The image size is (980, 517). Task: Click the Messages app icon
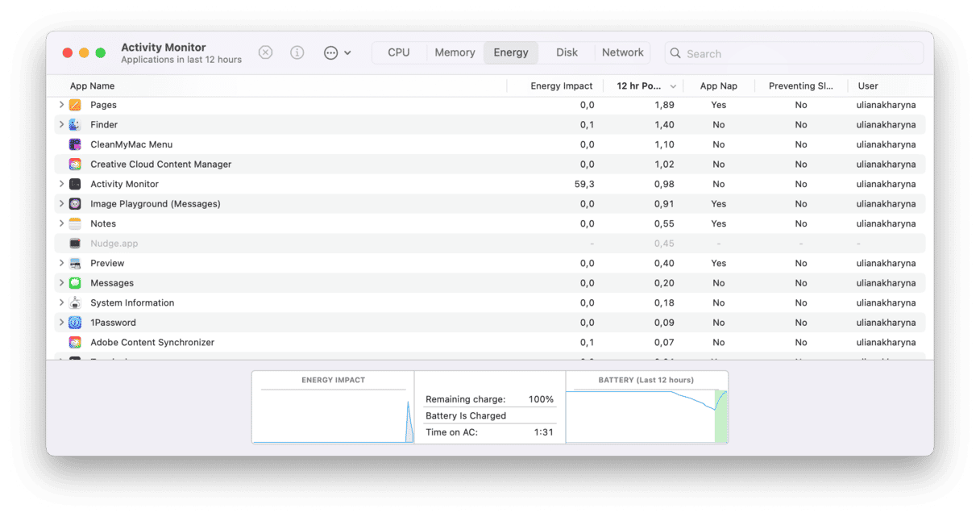tap(75, 283)
